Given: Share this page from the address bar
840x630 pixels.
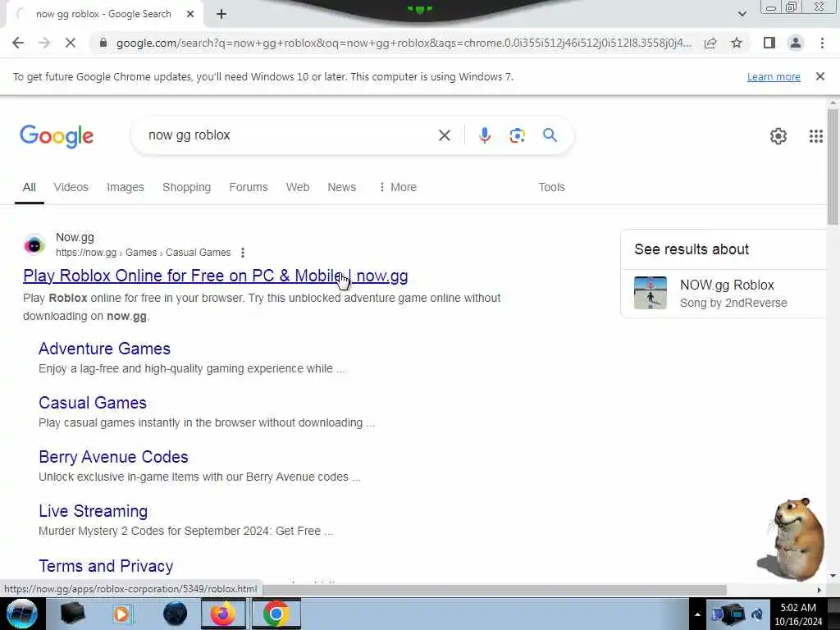Looking at the screenshot, I should pyautogui.click(x=710, y=43).
